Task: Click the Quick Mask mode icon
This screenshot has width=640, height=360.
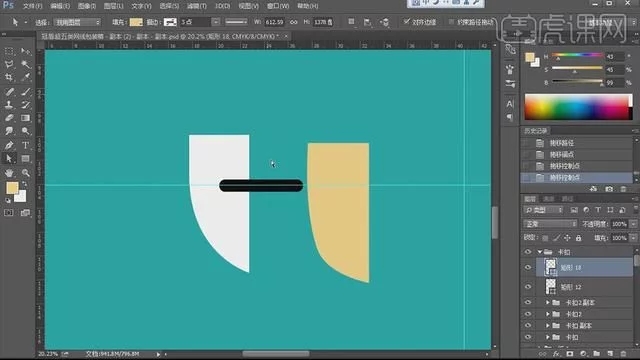Action: coord(9,213)
